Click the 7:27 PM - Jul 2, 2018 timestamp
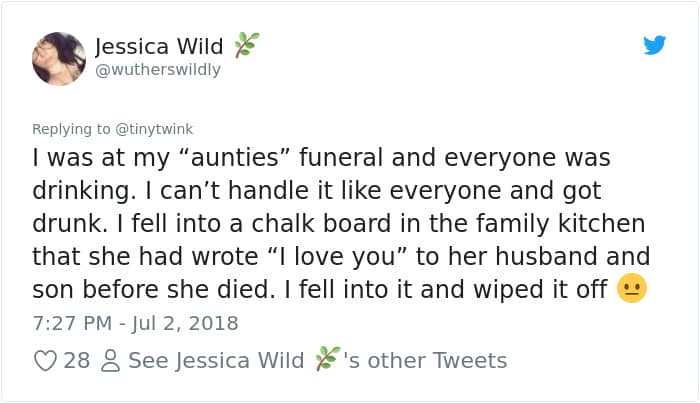 [x=136, y=323]
